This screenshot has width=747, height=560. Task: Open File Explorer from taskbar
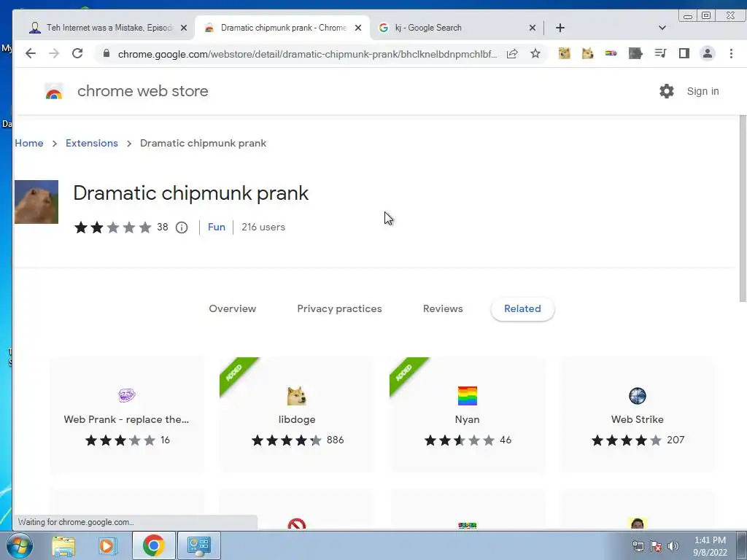tap(63, 545)
